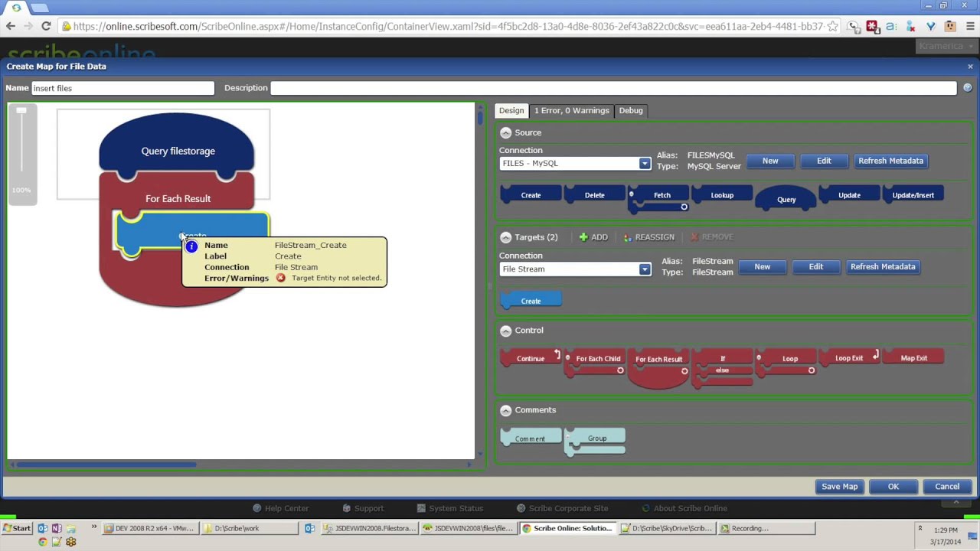The width and height of the screenshot is (980, 551).
Task: Click the browser reload icon
Action: point(46,26)
